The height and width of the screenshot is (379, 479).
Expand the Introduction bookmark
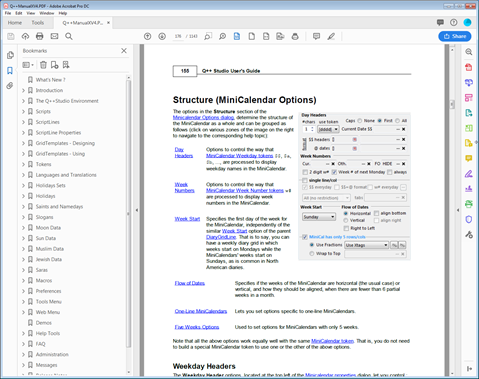click(23, 90)
